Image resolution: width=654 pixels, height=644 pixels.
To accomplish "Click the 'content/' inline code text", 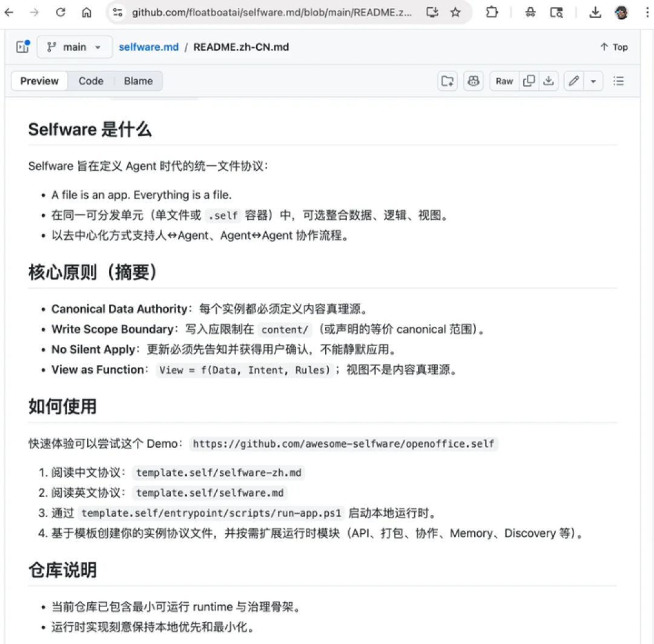I will tap(285, 330).
